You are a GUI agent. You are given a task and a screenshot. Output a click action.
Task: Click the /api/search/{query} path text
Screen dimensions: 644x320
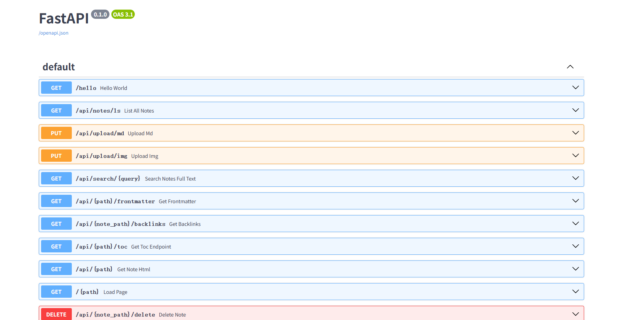coord(108,179)
